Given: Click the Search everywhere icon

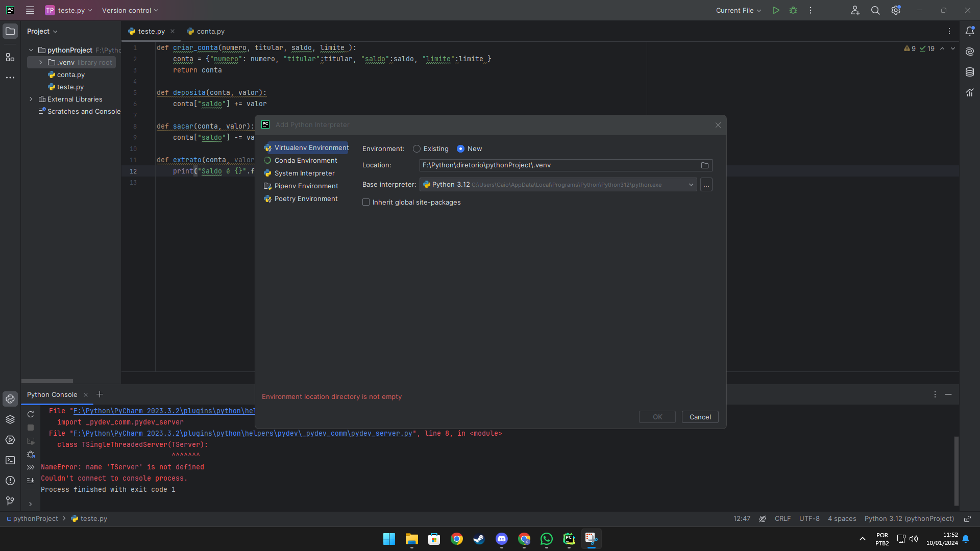Looking at the screenshot, I should [875, 10].
